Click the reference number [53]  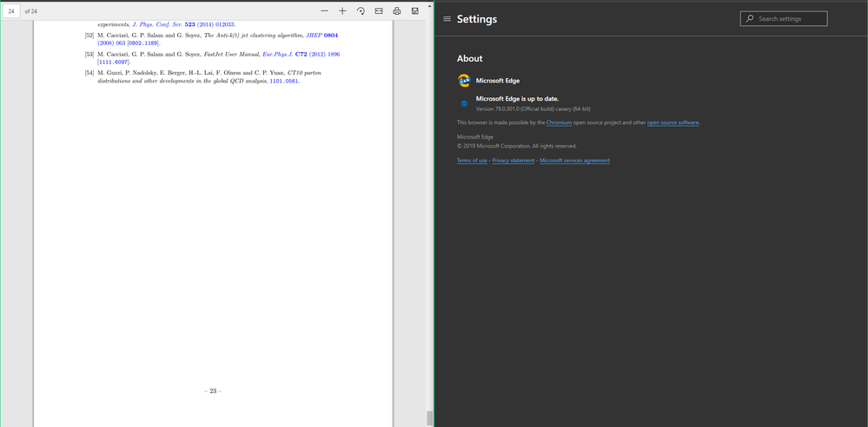coord(89,54)
